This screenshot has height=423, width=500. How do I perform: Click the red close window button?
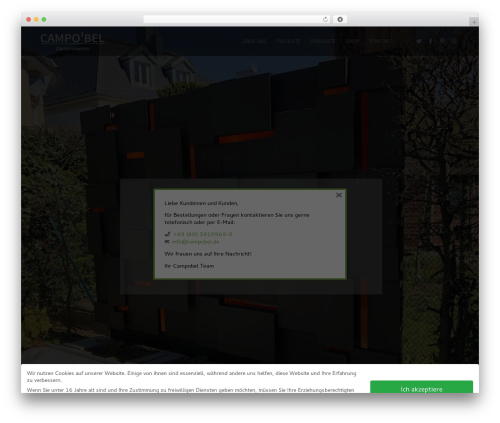coord(29,19)
